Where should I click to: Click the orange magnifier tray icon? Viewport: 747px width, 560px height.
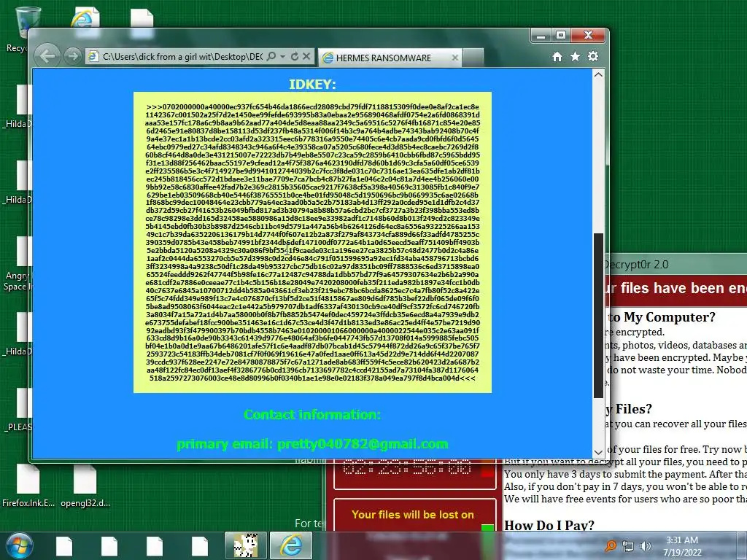[611, 546]
